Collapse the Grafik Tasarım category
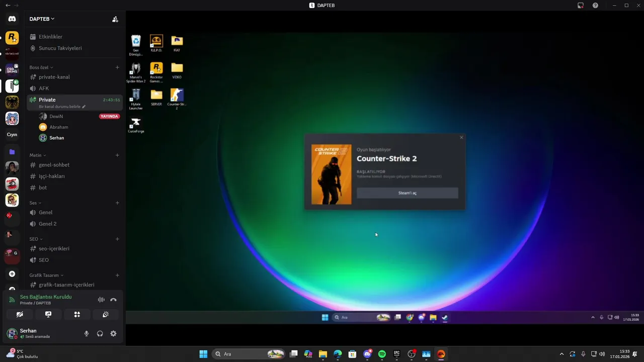Image resolution: width=644 pixels, height=362 pixels. tap(46, 276)
